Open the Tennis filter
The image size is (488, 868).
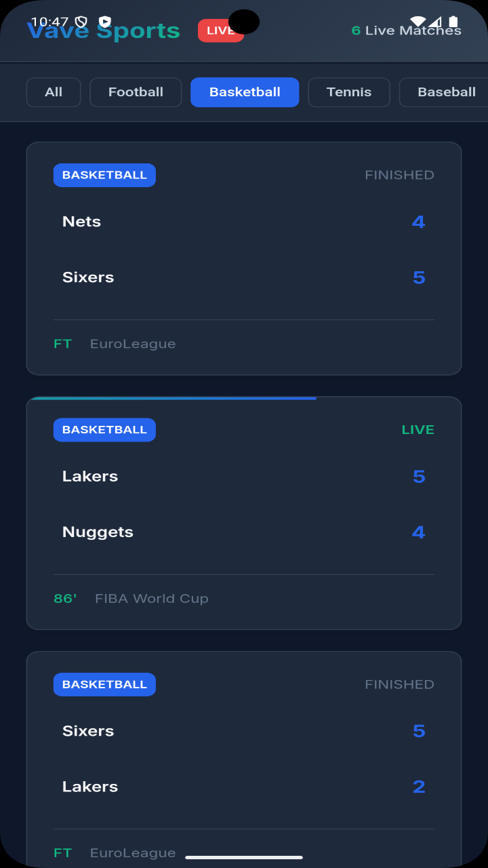pos(349,92)
